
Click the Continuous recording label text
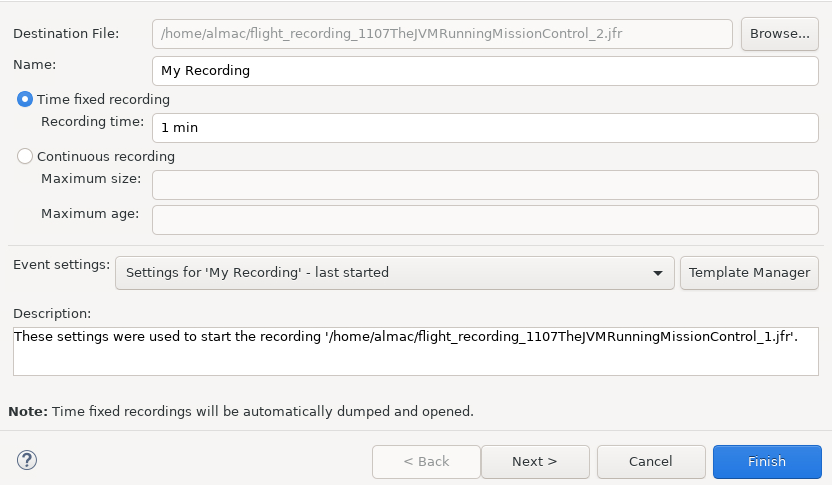(106, 156)
